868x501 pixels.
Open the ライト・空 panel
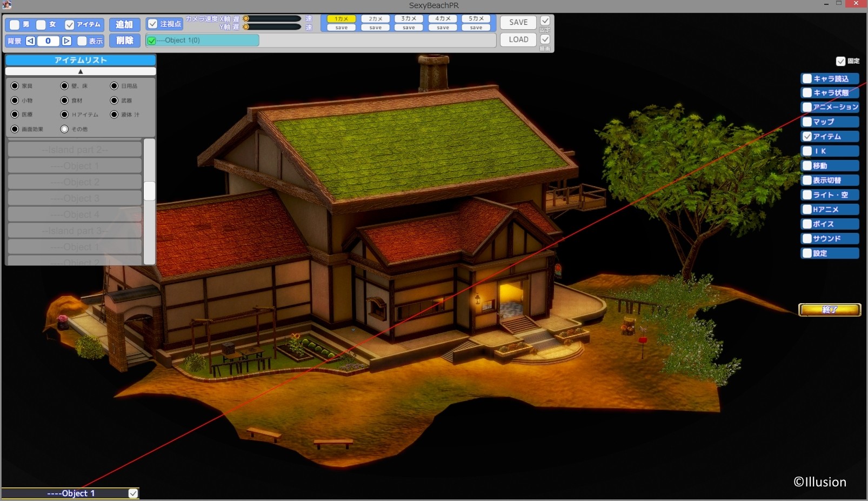coord(830,195)
